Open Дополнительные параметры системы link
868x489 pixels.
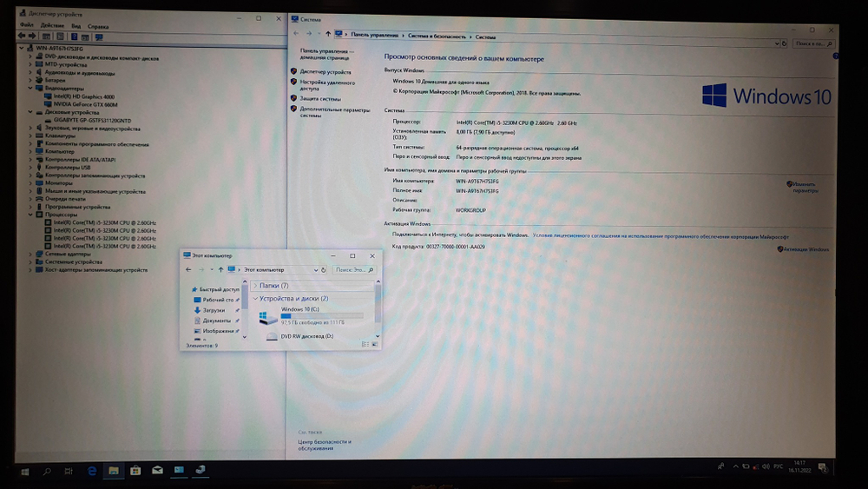(335, 112)
